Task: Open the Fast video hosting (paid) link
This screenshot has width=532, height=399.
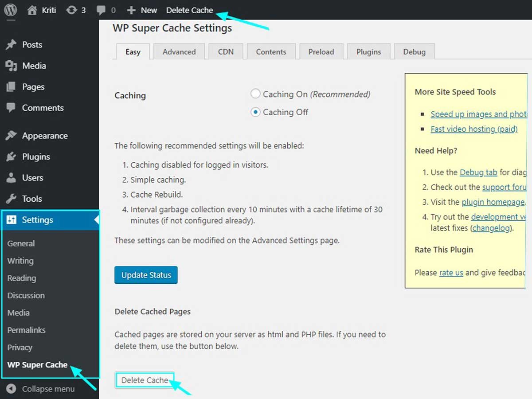Action: [x=474, y=129]
